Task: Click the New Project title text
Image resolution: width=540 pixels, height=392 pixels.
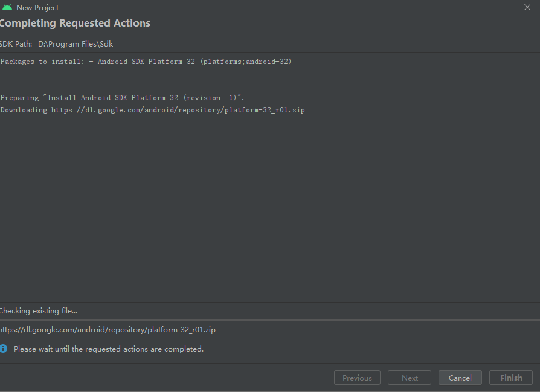Action: pyautogui.click(x=37, y=8)
